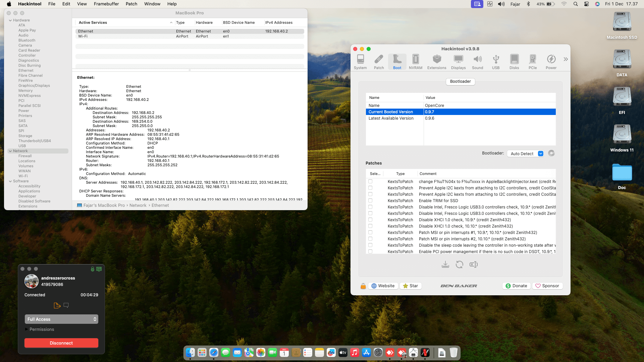Click the lock icon beside Website

(x=363, y=286)
